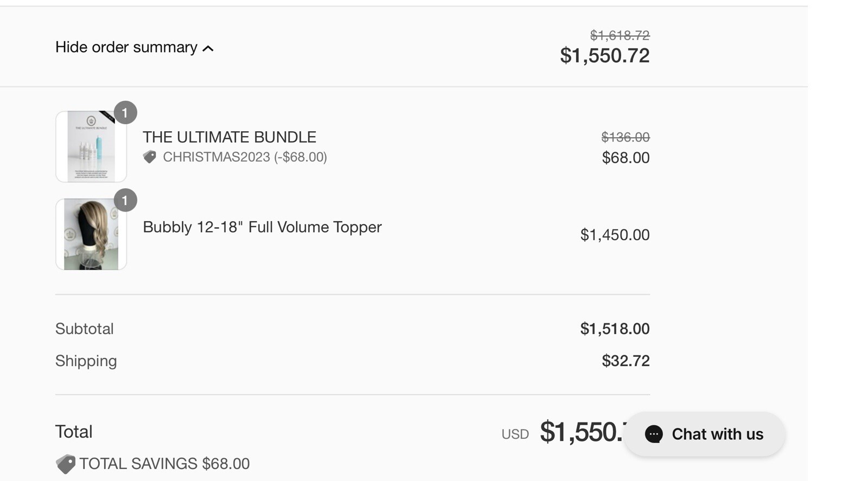Collapse the Hide order summary chevron
Image resolution: width=868 pixels, height=481 pixels.
pos(208,49)
